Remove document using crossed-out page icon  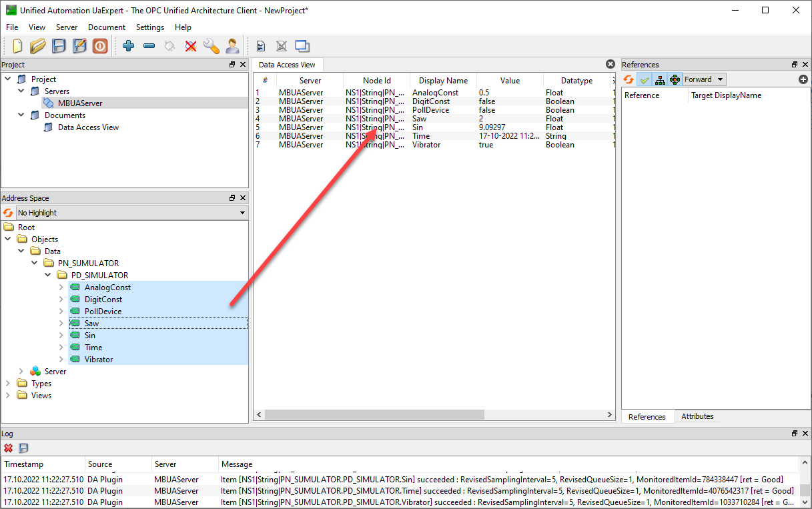pos(282,46)
